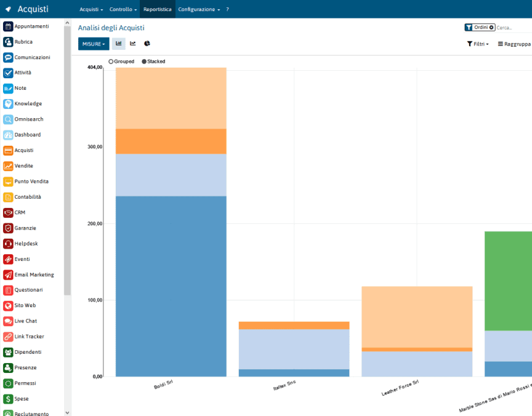Open the Questionari app icon
Image resolution: width=532 pixels, height=416 pixels.
8,290
